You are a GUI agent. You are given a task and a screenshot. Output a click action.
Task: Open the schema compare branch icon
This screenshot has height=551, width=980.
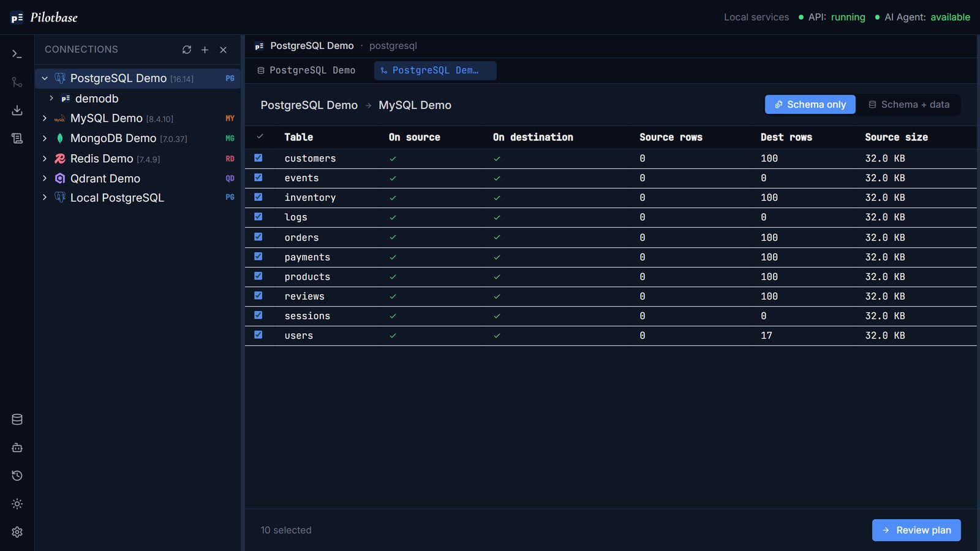(x=17, y=82)
